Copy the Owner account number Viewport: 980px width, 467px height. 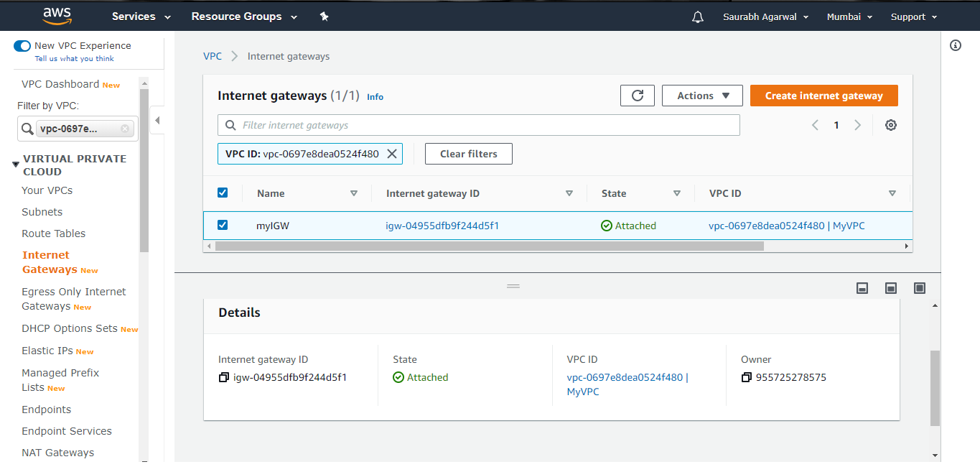point(747,377)
